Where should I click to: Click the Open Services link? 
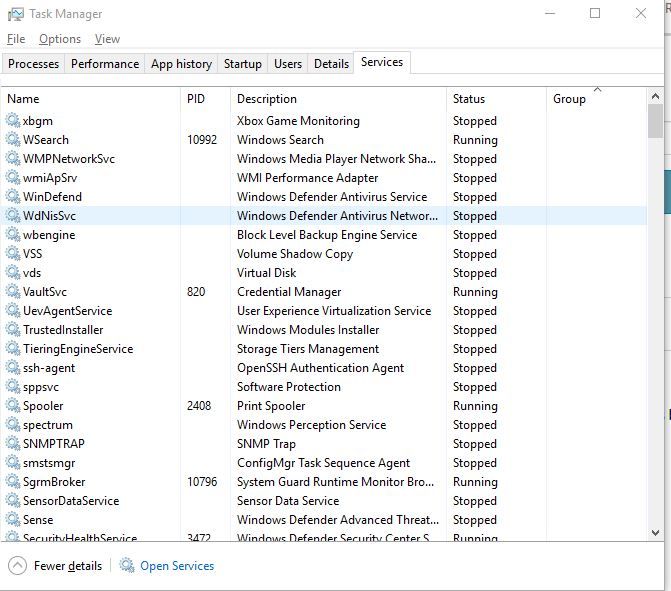pos(177,566)
